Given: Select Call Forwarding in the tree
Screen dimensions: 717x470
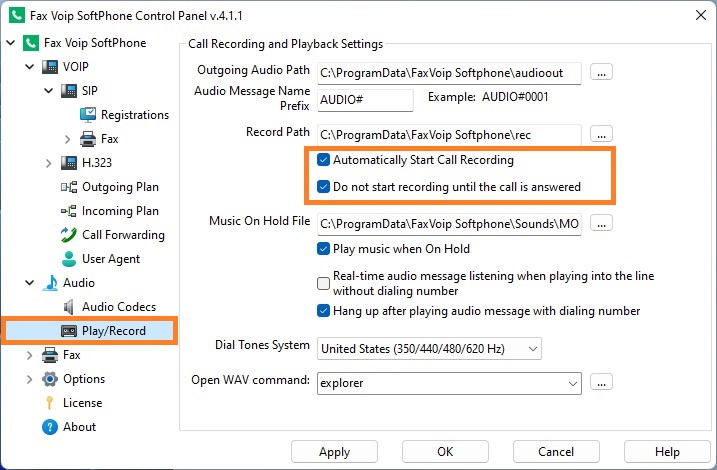Looking at the screenshot, I should (x=123, y=235).
